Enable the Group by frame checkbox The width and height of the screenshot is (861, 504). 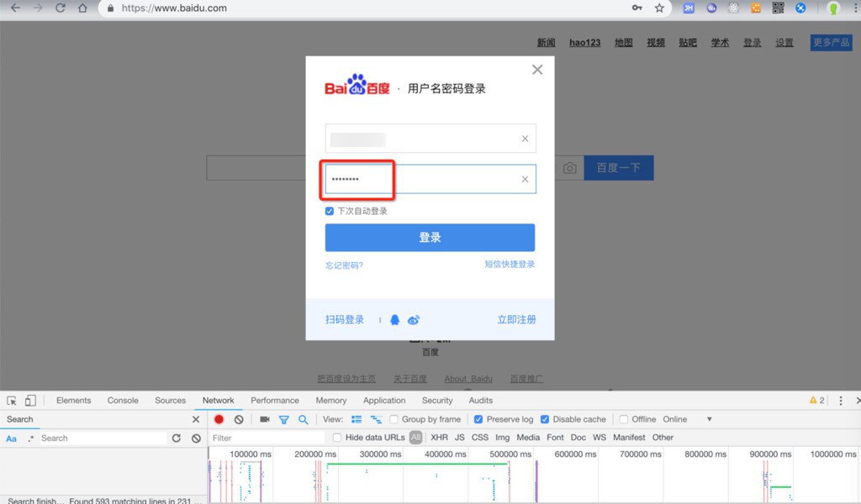pos(394,419)
